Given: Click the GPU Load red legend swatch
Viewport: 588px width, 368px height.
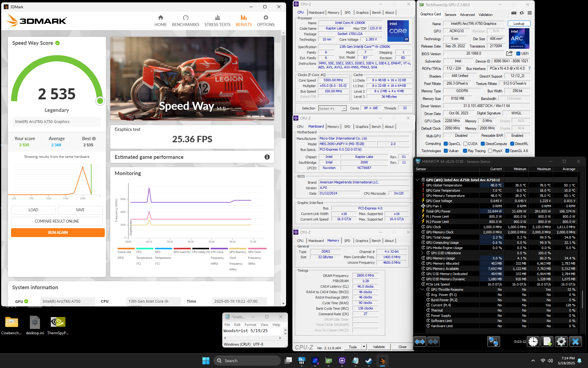Looking at the screenshot, I should click(182, 249).
